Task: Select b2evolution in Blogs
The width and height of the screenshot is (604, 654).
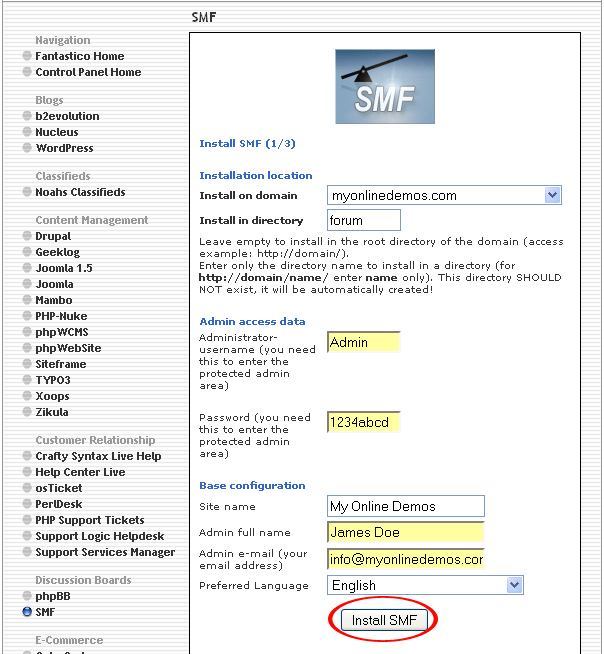Action: pos(67,116)
